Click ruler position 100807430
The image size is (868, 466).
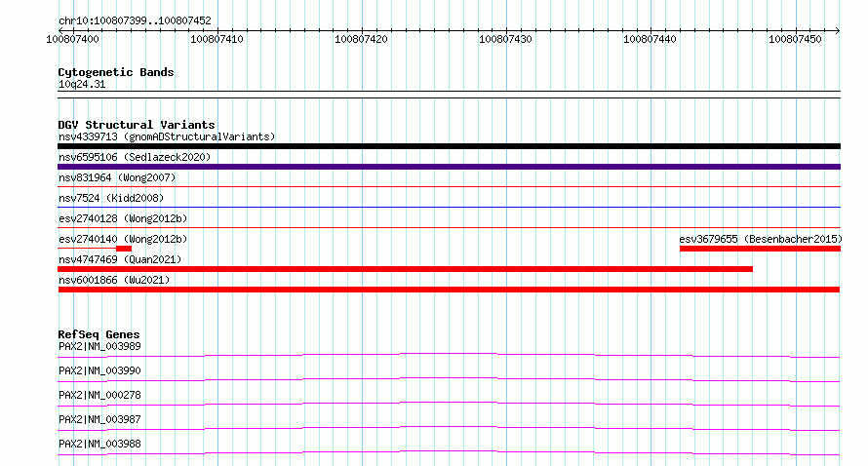505,39
